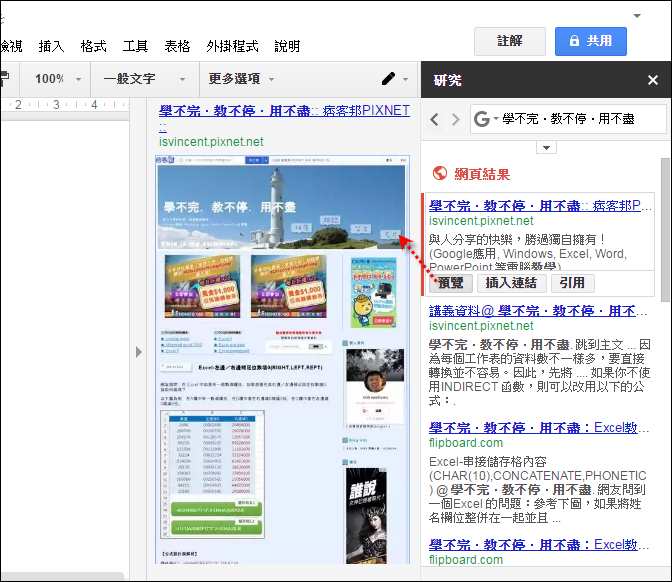Click the pencil editing mode icon
The height and width of the screenshot is (582, 672).
(388, 79)
